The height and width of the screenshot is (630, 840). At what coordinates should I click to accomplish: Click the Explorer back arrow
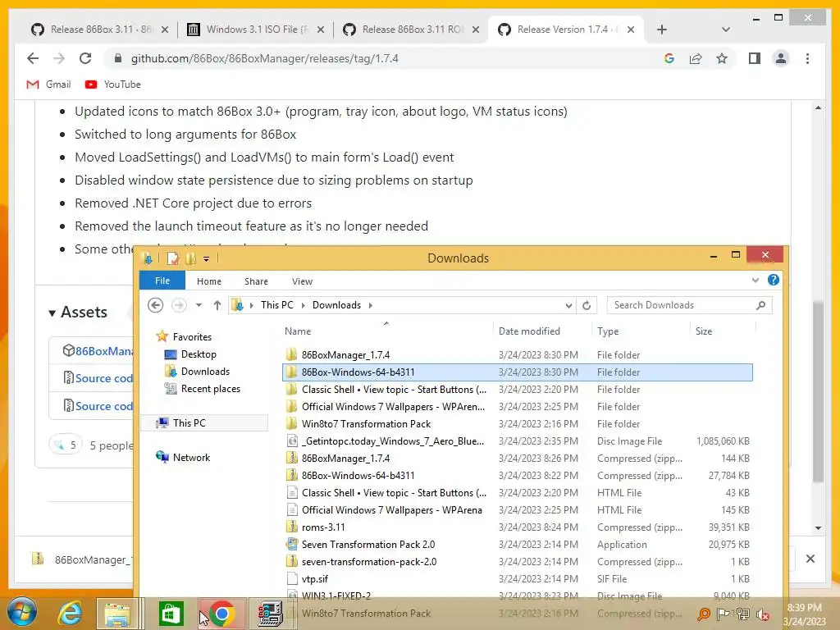click(x=155, y=305)
